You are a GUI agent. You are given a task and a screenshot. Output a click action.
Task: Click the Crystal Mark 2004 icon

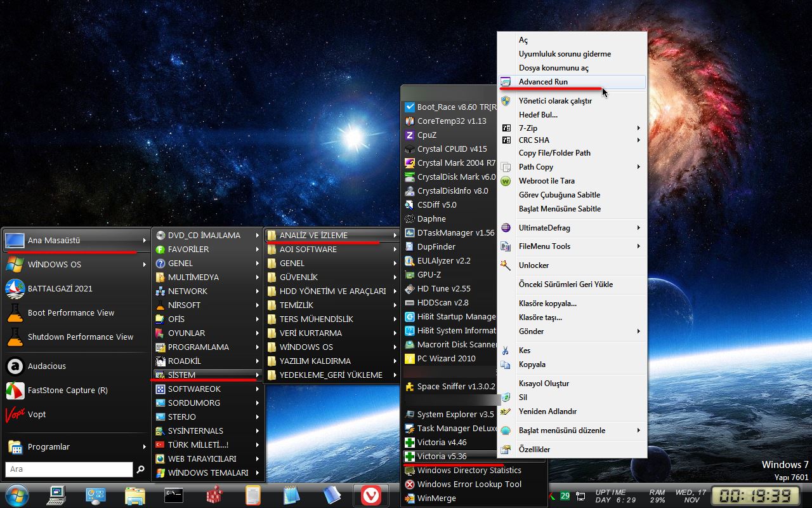[410, 163]
